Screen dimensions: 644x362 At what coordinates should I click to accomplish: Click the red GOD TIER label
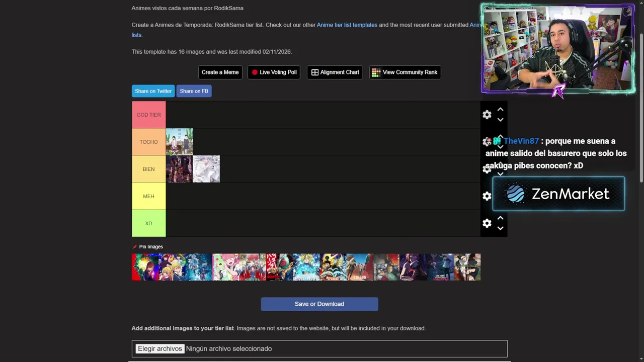pos(148,115)
